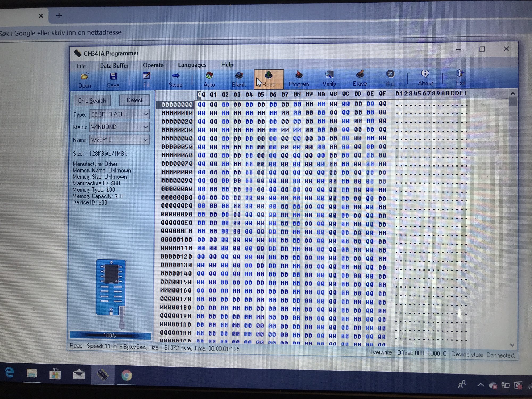Click the stop (终止) toolbar icon

(x=390, y=78)
